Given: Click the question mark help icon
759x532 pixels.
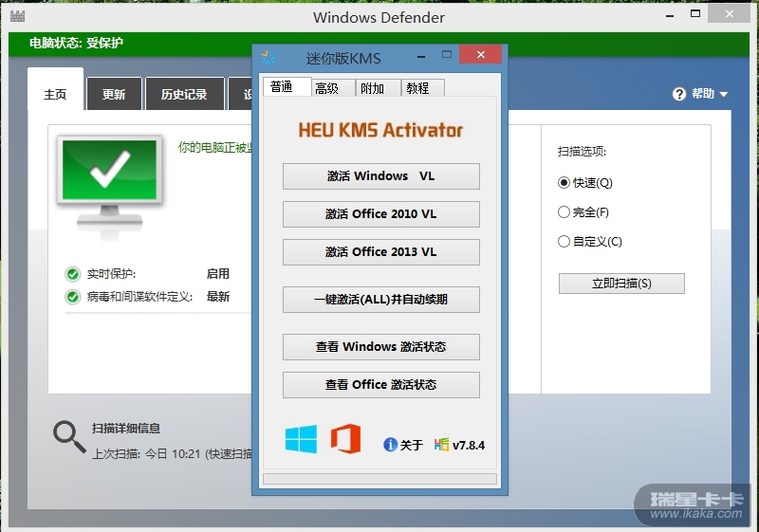Looking at the screenshot, I should [x=679, y=94].
